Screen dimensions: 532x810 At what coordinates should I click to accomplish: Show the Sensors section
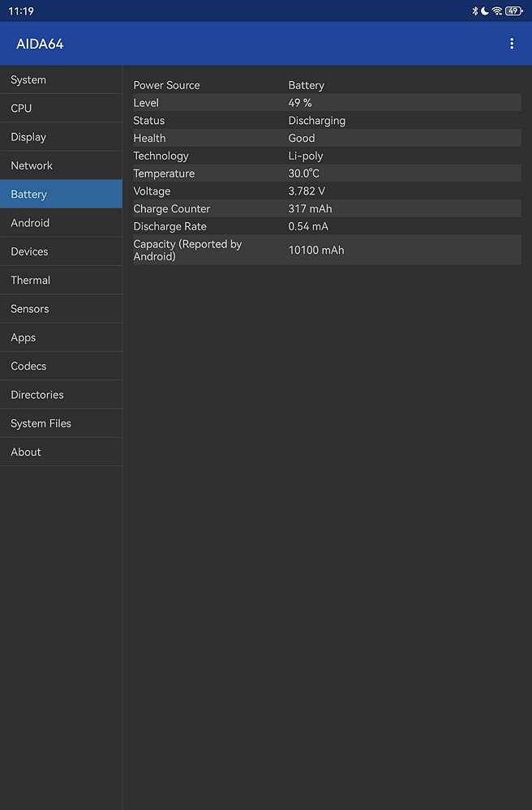[x=61, y=309]
